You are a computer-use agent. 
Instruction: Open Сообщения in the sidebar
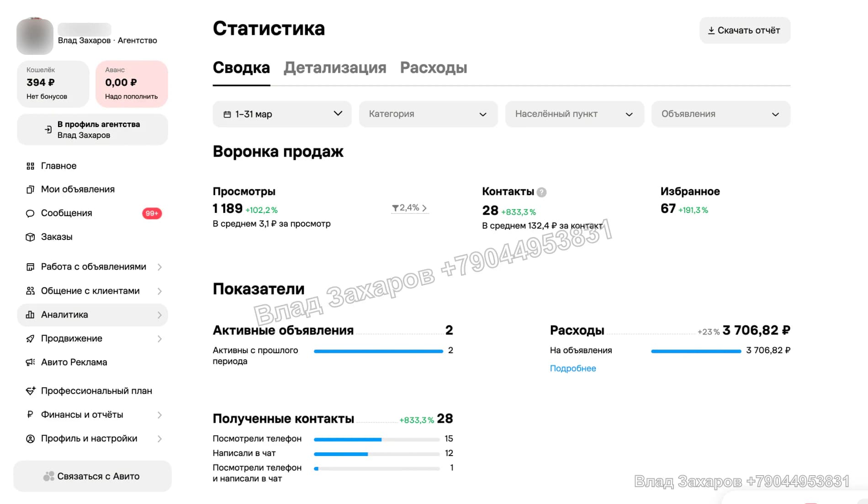(x=92, y=213)
